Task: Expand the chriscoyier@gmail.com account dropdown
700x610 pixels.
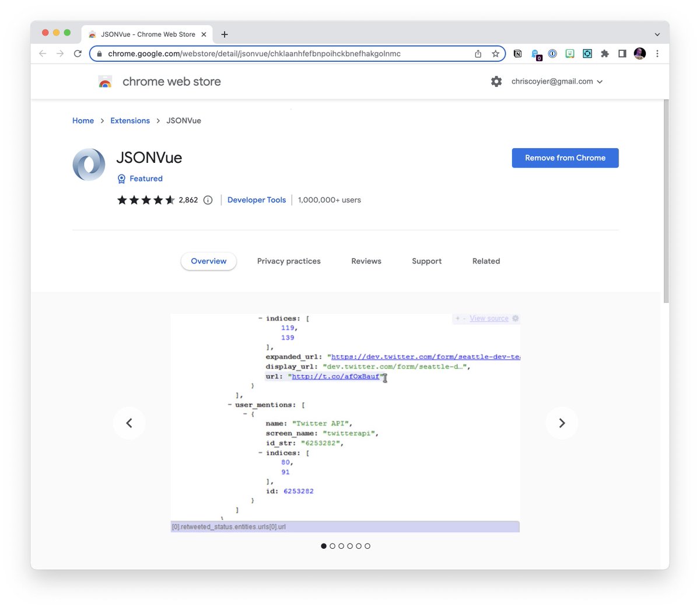Action: click(x=557, y=82)
